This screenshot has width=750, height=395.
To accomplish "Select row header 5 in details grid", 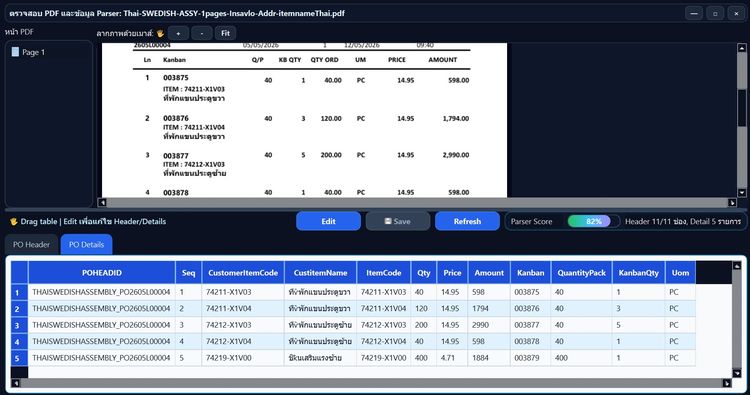I will [x=19, y=358].
